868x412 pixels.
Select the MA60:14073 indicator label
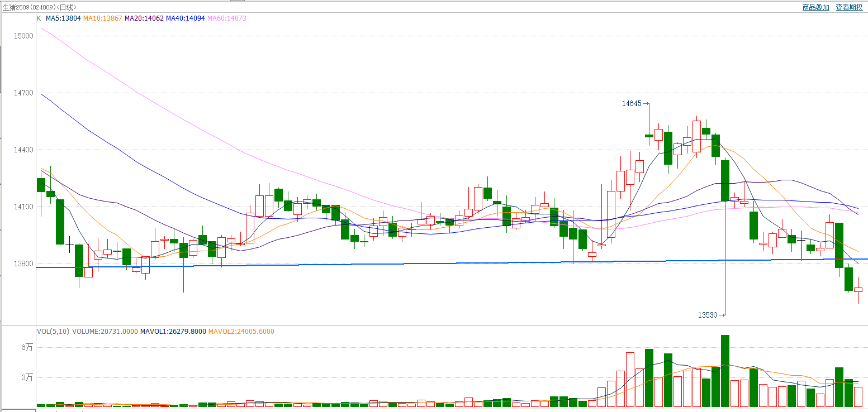coord(227,18)
